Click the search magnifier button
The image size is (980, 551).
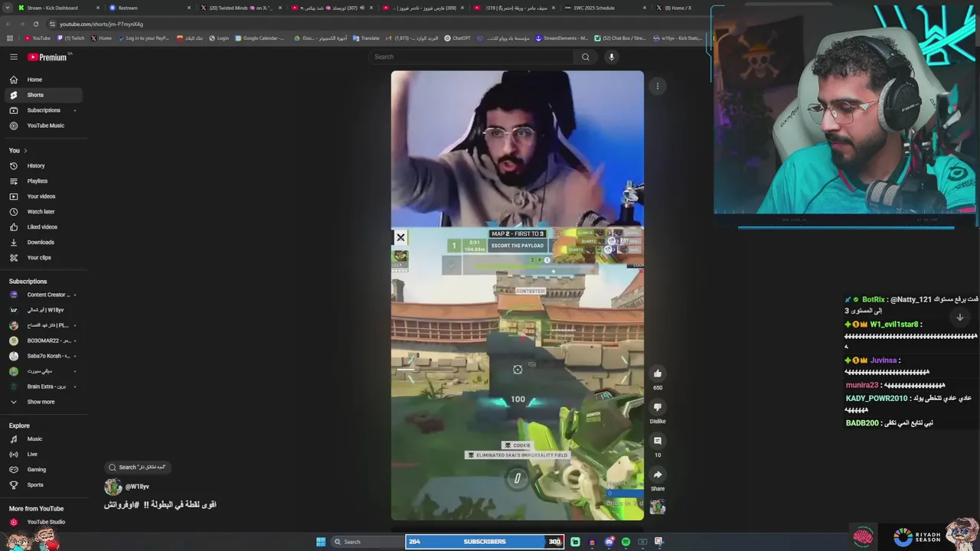tap(586, 57)
